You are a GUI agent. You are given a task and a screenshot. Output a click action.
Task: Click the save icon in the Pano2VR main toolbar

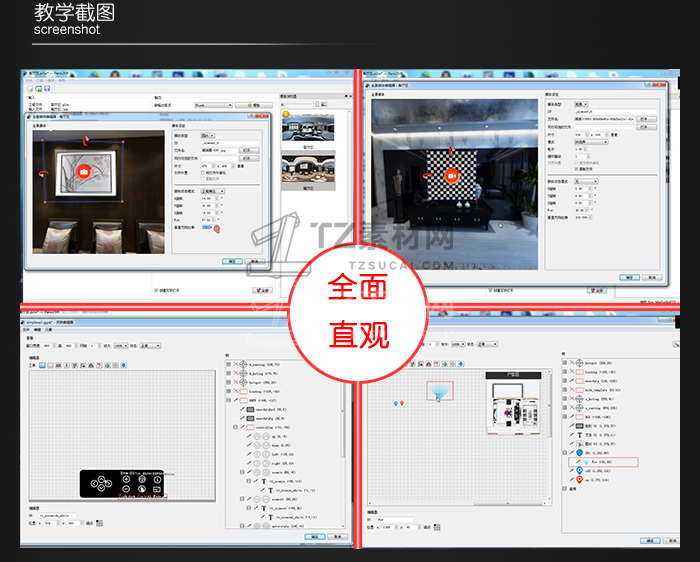pos(47,89)
